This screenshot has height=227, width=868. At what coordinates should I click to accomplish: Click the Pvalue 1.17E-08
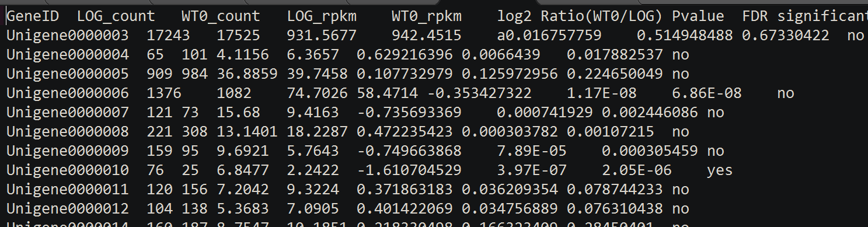[601, 93]
